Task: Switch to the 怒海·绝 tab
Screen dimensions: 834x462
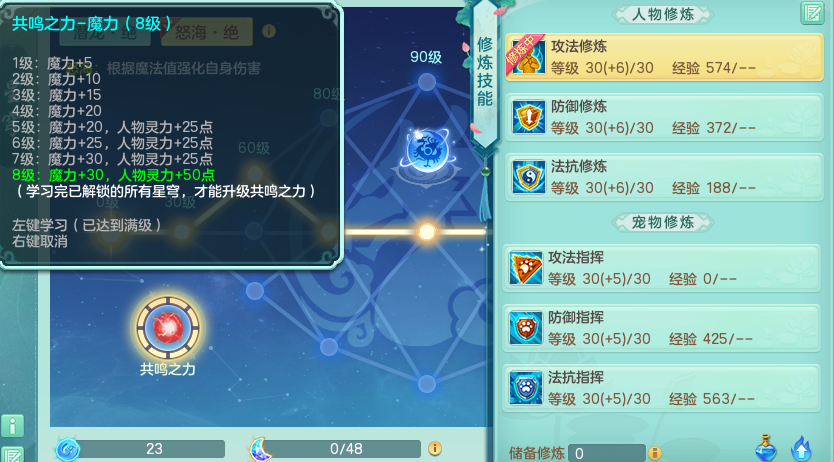Action: (206, 33)
